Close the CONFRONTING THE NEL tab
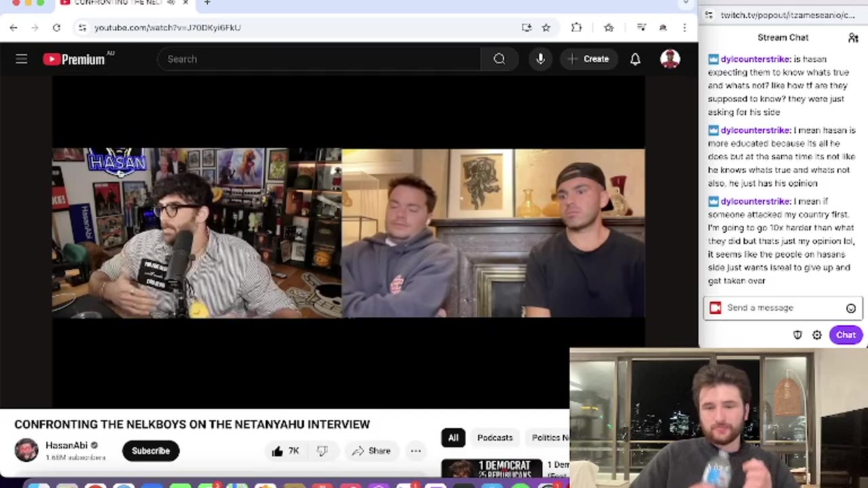The width and height of the screenshot is (868, 488). pos(185,3)
